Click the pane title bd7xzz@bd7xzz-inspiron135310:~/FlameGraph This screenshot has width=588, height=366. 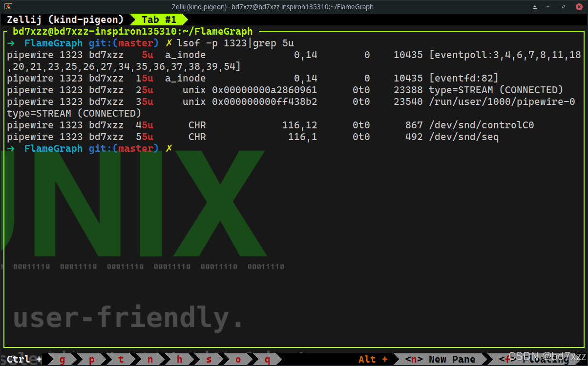tap(133, 32)
